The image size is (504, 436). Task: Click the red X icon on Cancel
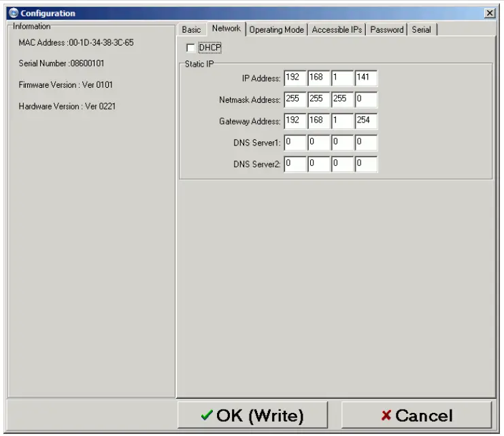(386, 416)
